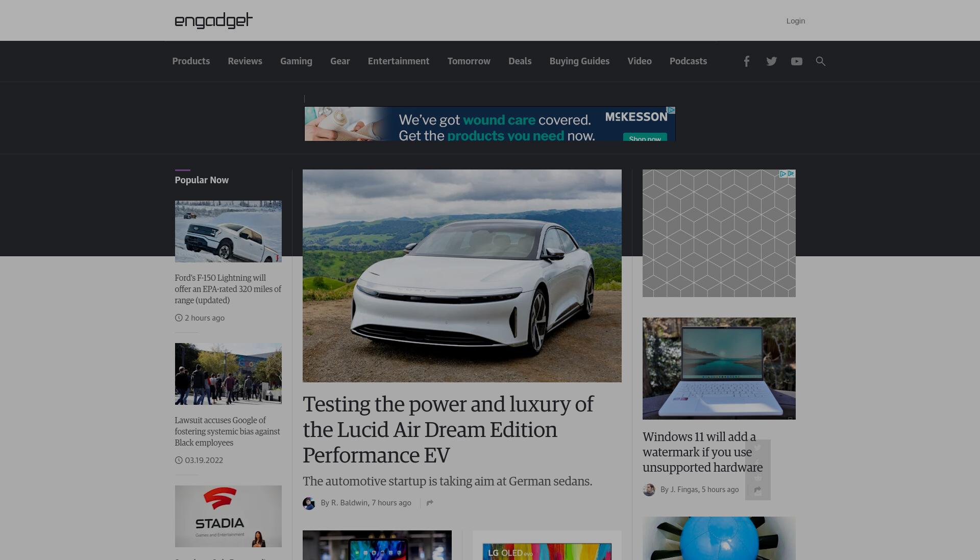Click the Shop now button on McKesson ad
This screenshot has height=560, width=980.
click(645, 137)
